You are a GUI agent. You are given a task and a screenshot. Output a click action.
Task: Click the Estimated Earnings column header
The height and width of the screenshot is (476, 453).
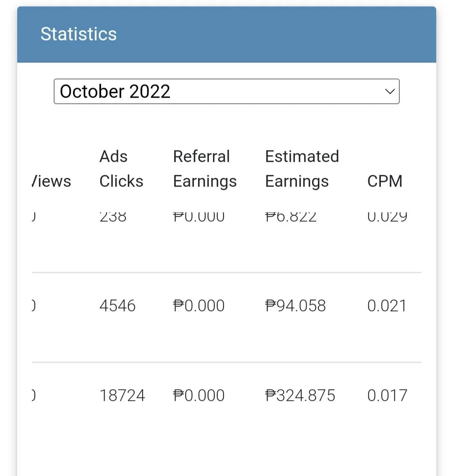click(302, 169)
